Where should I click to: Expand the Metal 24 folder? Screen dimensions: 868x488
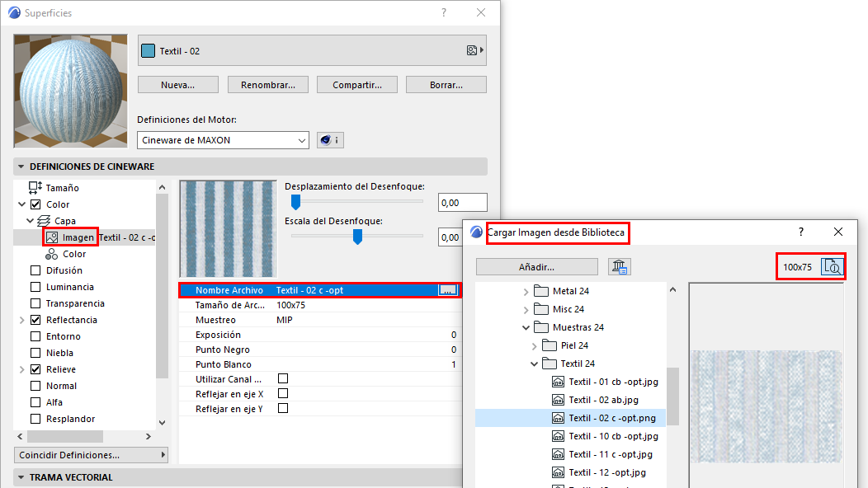[526, 292]
